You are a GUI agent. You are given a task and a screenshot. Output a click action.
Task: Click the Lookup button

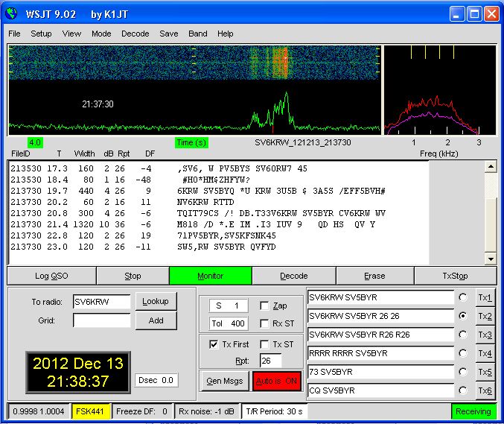coord(156,301)
